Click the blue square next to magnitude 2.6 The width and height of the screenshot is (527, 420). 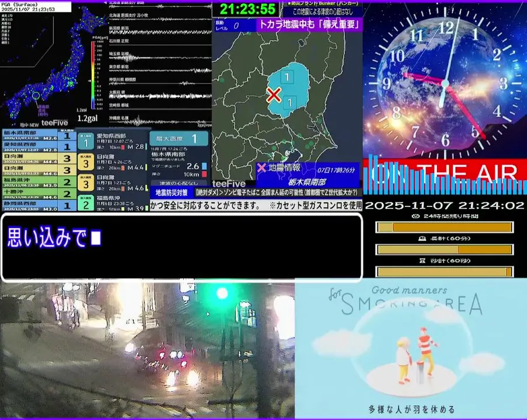point(204,166)
